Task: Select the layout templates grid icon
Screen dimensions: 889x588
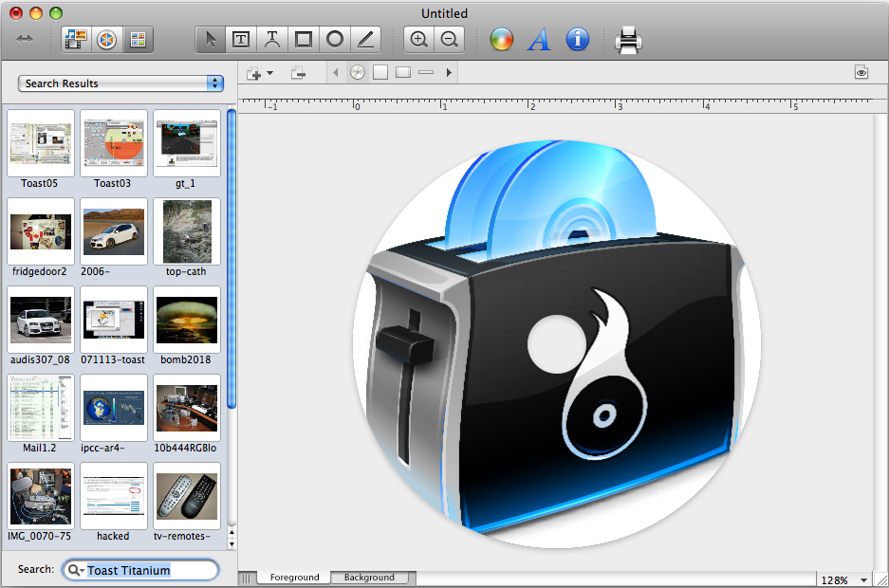Action: tap(138, 40)
